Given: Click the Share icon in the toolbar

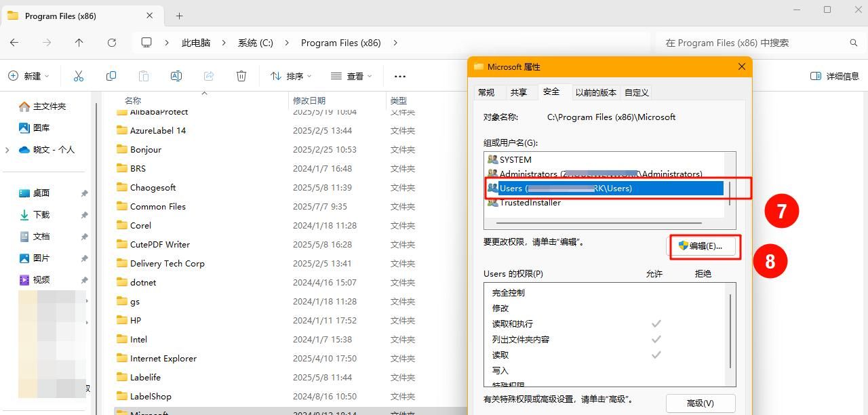Looking at the screenshot, I should 208,76.
